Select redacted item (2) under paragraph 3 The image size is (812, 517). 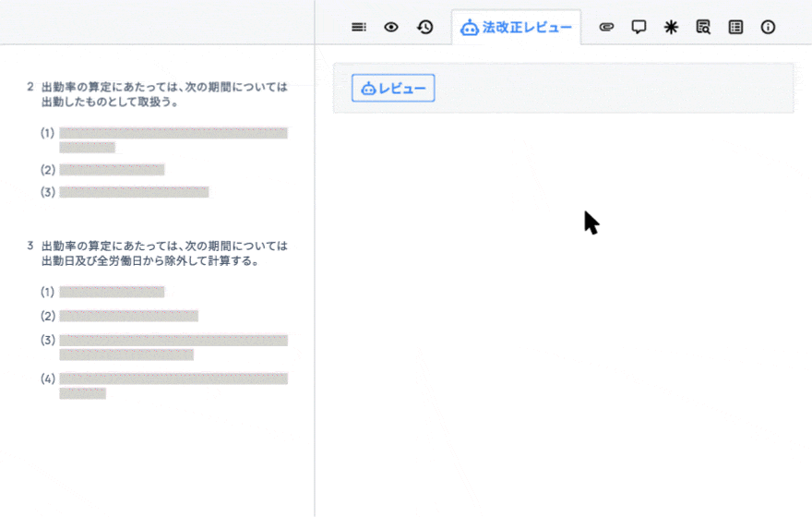pyautogui.click(x=128, y=316)
